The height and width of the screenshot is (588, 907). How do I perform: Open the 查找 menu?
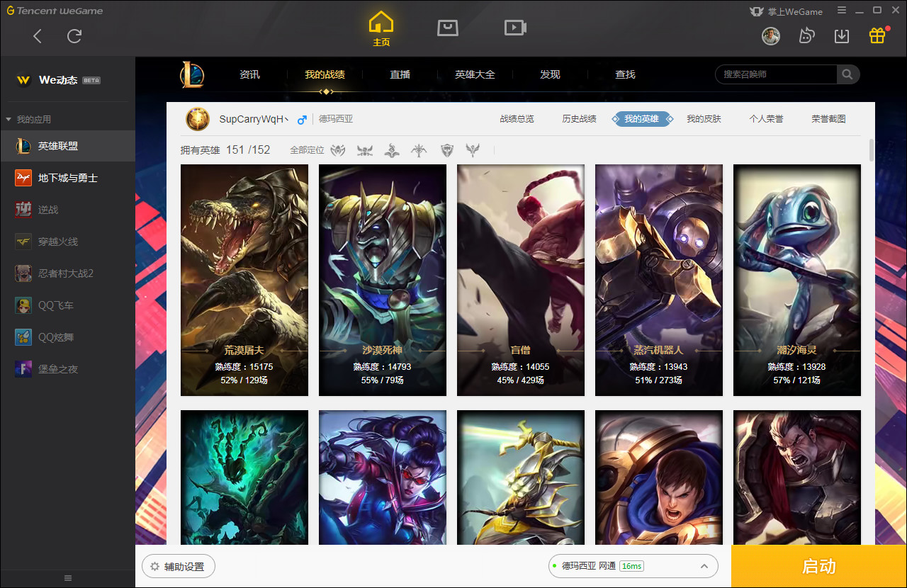click(x=625, y=74)
